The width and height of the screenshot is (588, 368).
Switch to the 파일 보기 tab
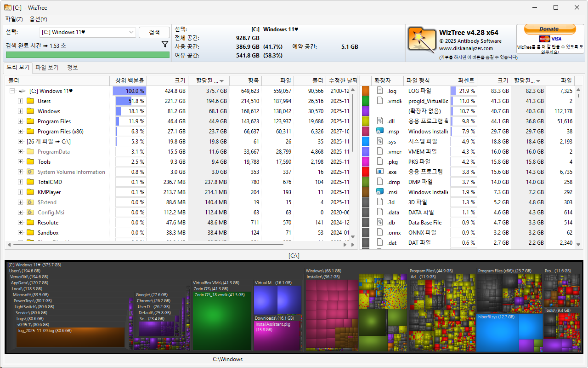pyautogui.click(x=47, y=68)
